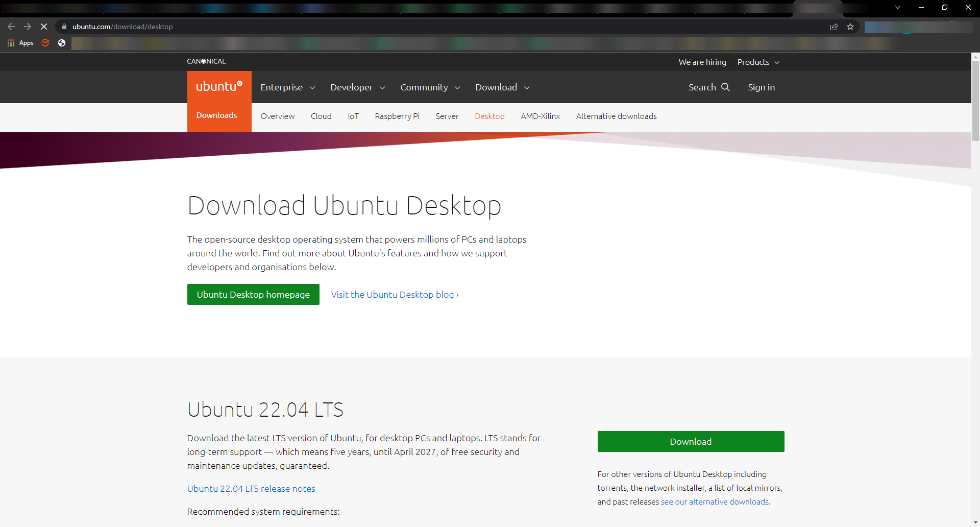This screenshot has width=980, height=527.
Task: Expand the Products dropdown
Action: point(758,62)
